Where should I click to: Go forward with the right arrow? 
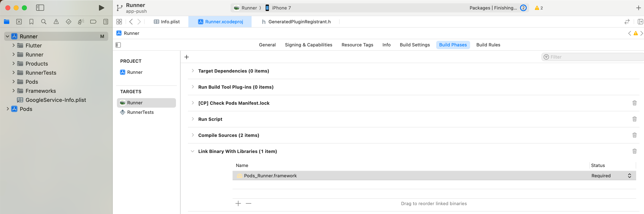[x=139, y=22]
